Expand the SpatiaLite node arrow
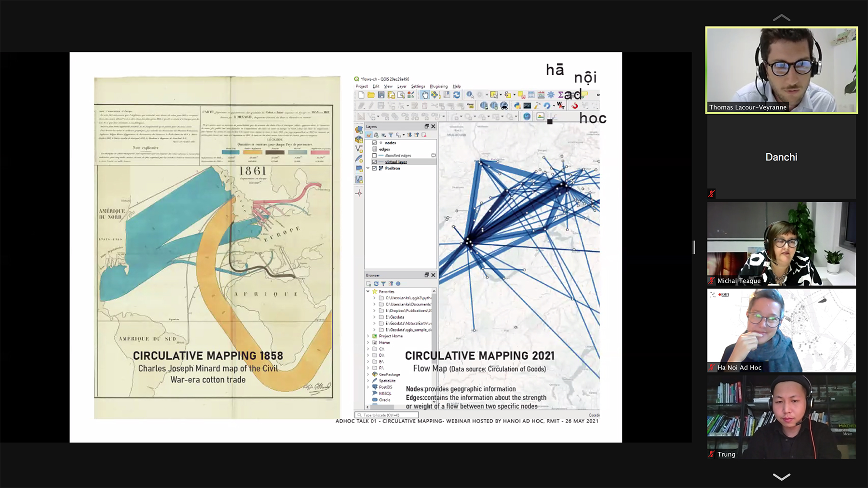Screen dimensions: 868x488 (x=368, y=381)
